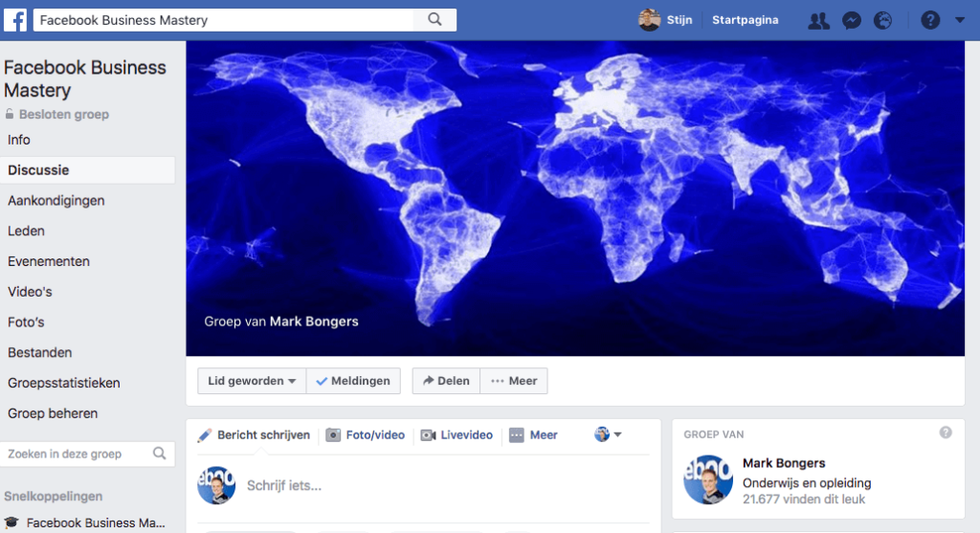The height and width of the screenshot is (533, 980).
Task: Open Stijn's profile picture in top bar
Action: tap(650, 20)
